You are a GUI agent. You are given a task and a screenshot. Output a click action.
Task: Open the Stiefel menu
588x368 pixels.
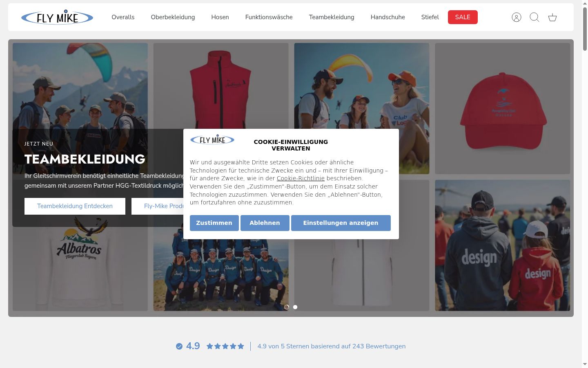[x=430, y=17]
